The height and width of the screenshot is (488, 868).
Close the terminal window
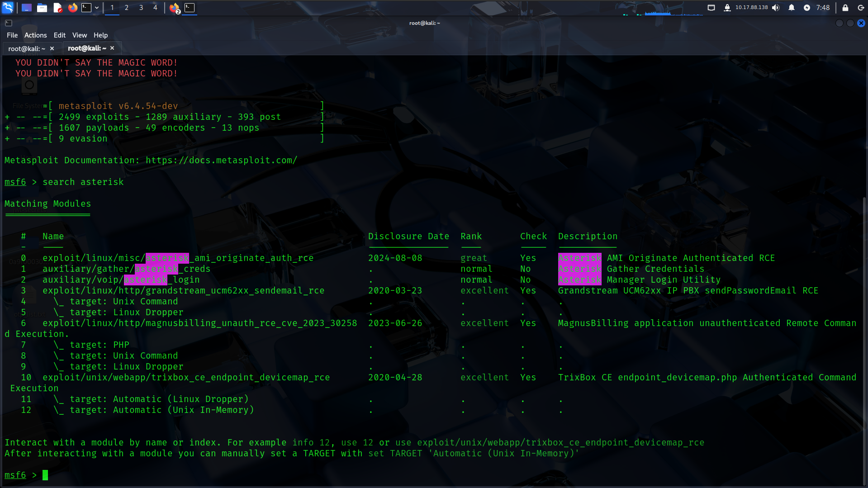861,23
